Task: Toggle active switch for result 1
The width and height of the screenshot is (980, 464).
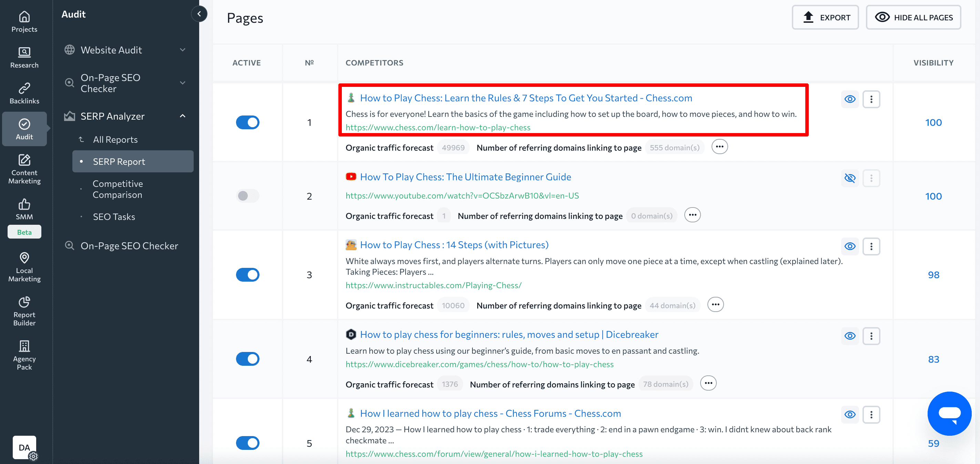Action: click(248, 123)
